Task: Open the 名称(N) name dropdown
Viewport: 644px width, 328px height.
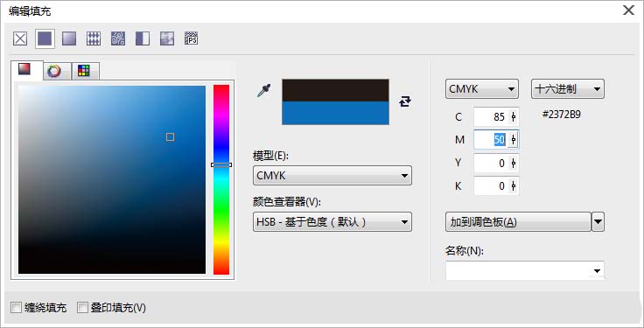Action: pos(597,271)
